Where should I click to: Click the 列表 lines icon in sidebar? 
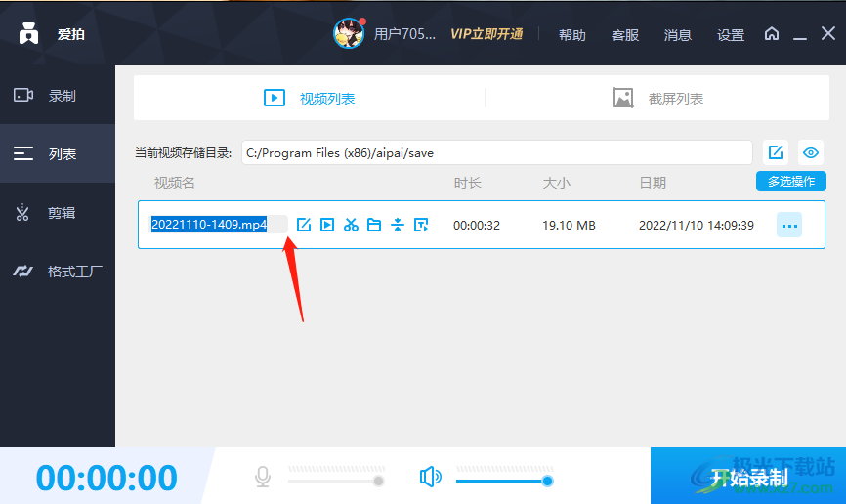click(x=23, y=153)
